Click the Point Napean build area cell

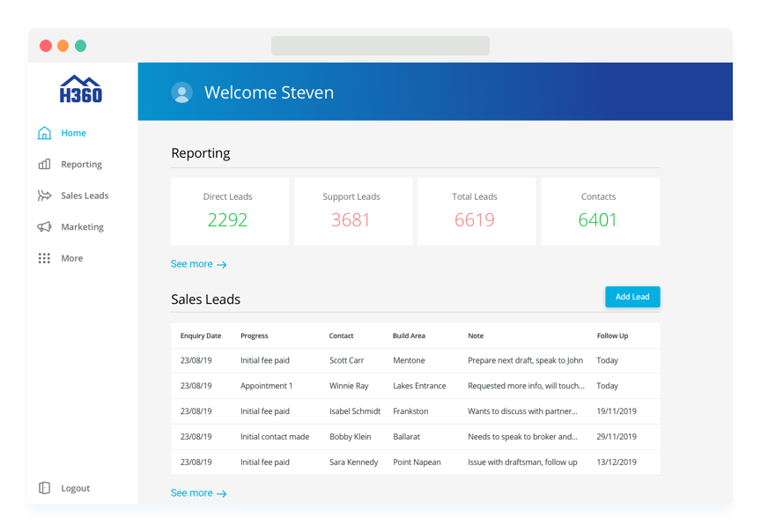point(417,462)
